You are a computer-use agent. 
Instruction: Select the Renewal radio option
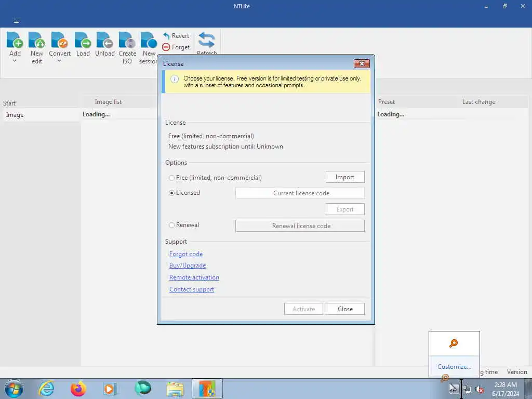pyautogui.click(x=171, y=225)
